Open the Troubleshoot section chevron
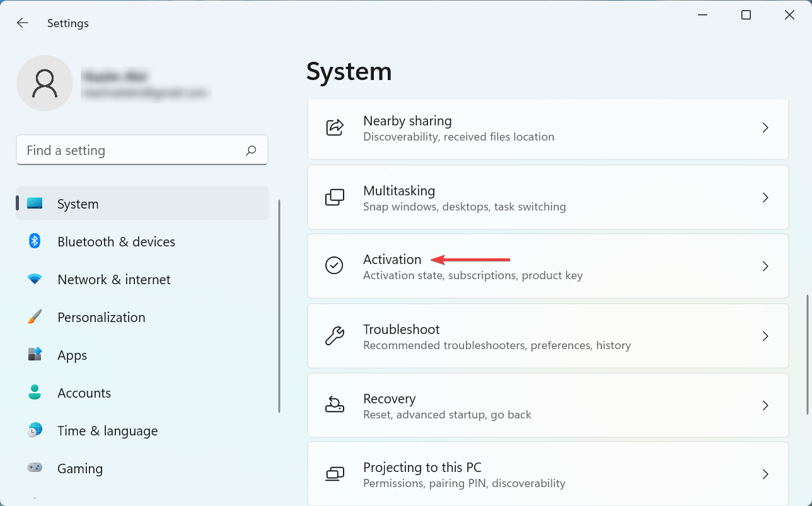 pyautogui.click(x=765, y=336)
